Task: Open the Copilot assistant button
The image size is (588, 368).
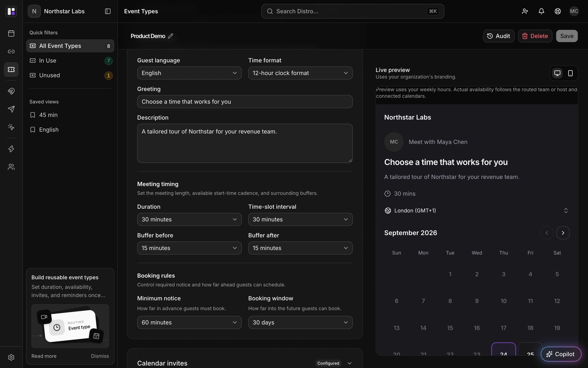Action: coord(561,354)
